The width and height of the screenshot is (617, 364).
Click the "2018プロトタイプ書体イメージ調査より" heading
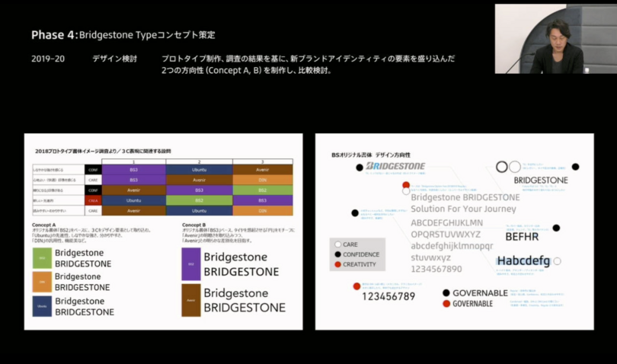coord(103,151)
